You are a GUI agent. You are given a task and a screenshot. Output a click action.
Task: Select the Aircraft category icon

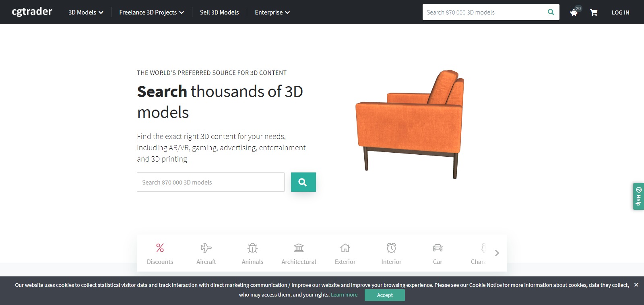tap(206, 248)
